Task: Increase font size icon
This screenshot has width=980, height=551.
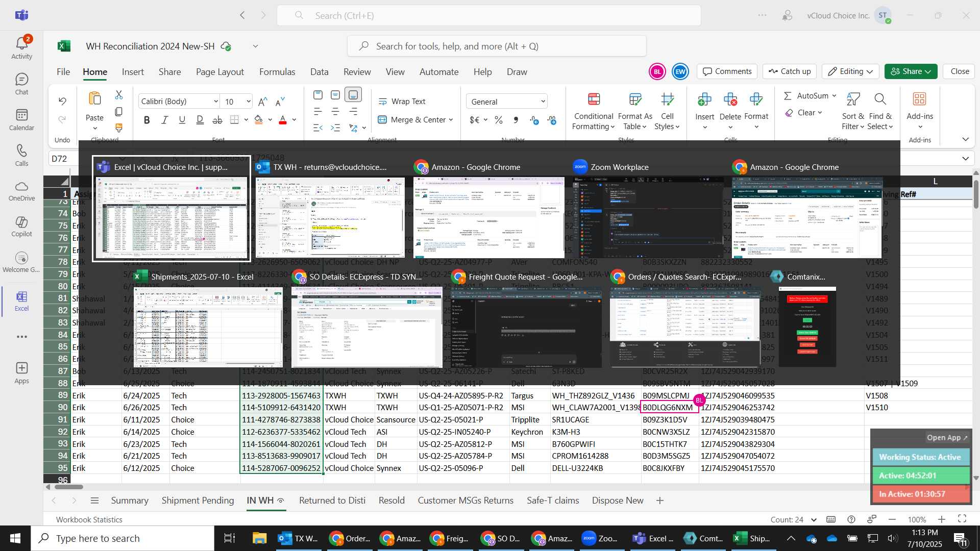Action: (263, 102)
